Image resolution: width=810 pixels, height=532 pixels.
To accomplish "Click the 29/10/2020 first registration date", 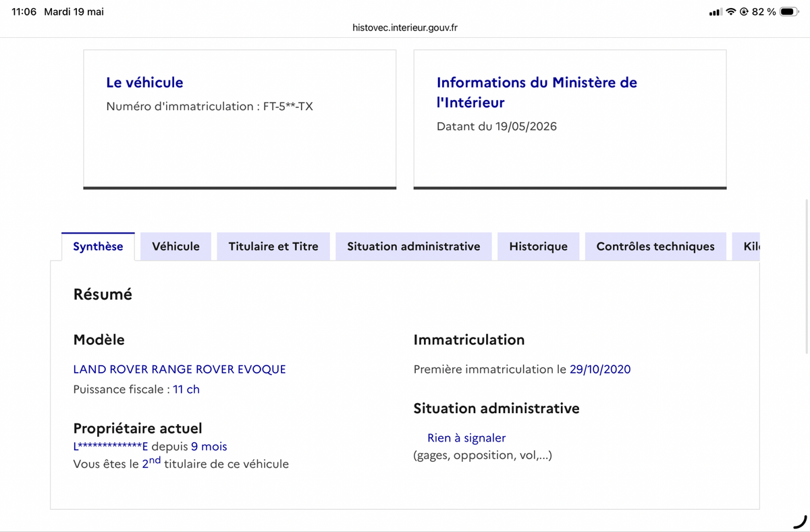I will 600,369.
